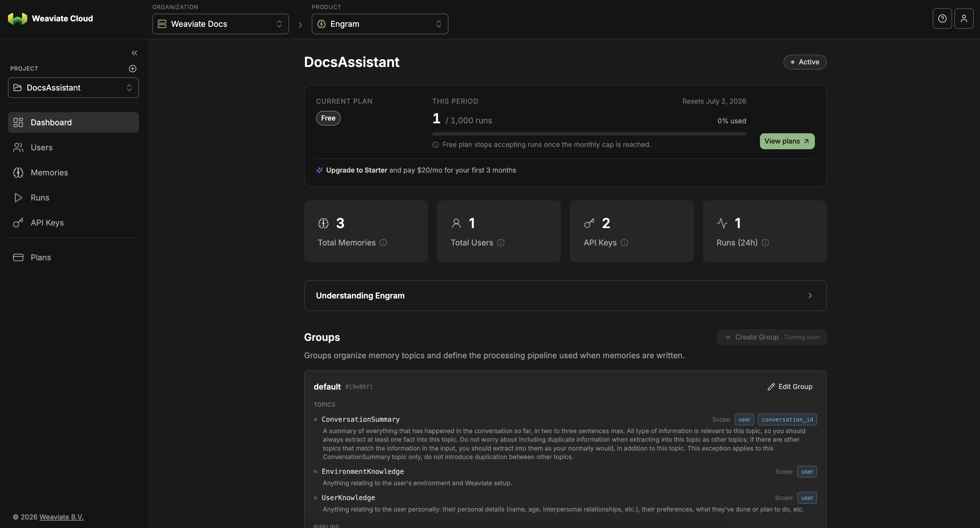This screenshot has width=980, height=528.
Task: Open the Organization dropdown showing Weaviate Docs
Action: [x=220, y=24]
